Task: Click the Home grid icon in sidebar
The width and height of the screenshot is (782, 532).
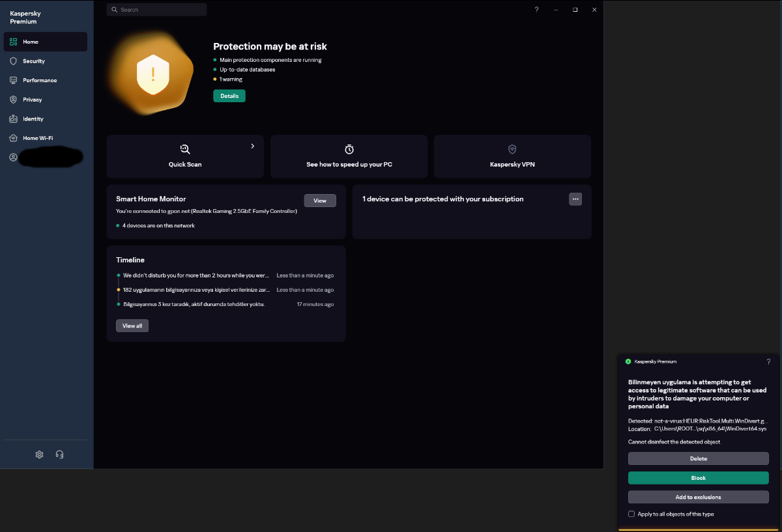Action: 13,42
